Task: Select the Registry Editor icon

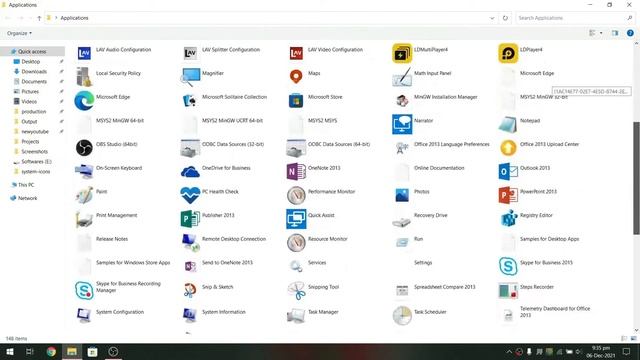Action: click(508, 219)
